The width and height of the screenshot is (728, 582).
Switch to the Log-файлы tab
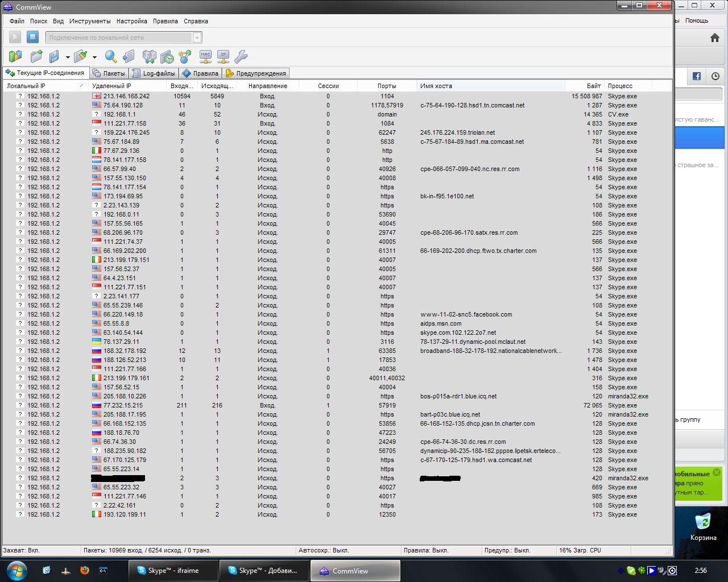pos(154,73)
